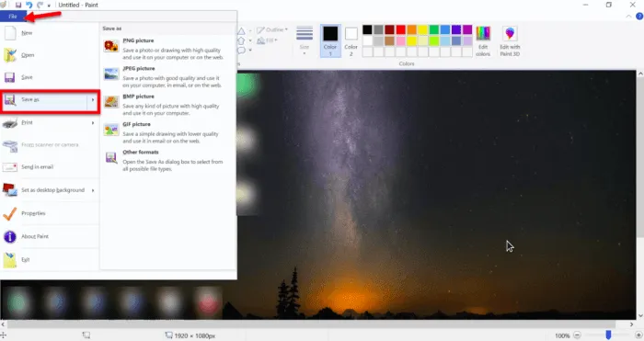
Task: Open the About Paint info item
Action: point(50,236)
